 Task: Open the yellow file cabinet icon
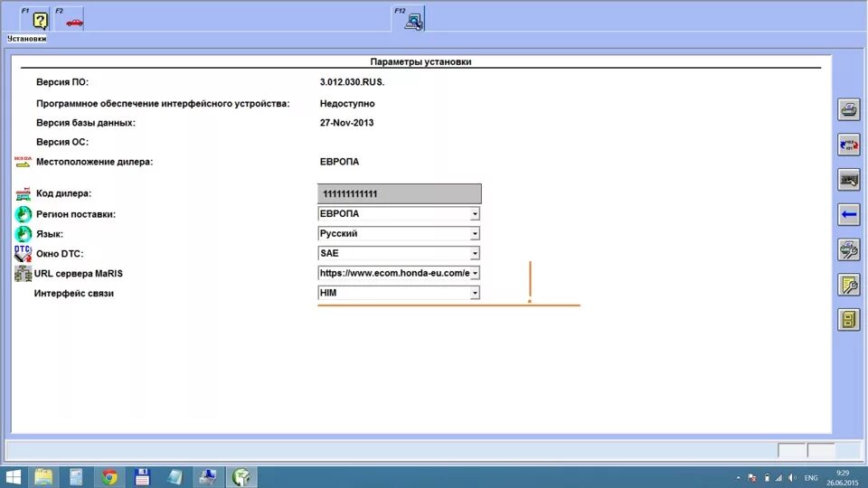pyautogui.click(x=849, y=320)
